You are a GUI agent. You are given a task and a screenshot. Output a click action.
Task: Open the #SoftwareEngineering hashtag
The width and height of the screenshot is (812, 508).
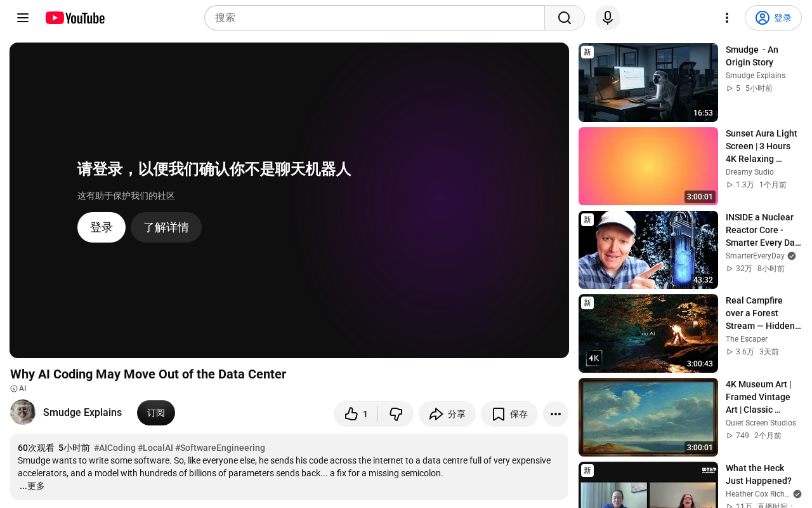coord(220,448)
